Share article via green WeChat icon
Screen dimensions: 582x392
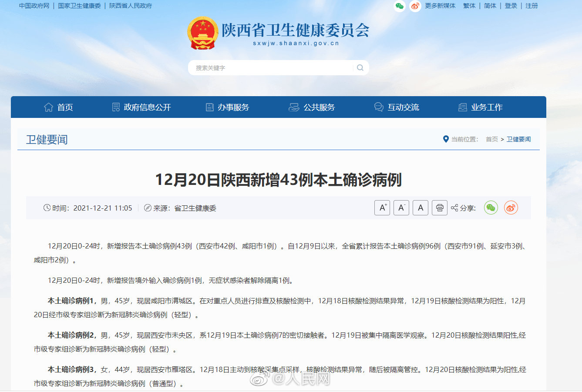point(491,208)
